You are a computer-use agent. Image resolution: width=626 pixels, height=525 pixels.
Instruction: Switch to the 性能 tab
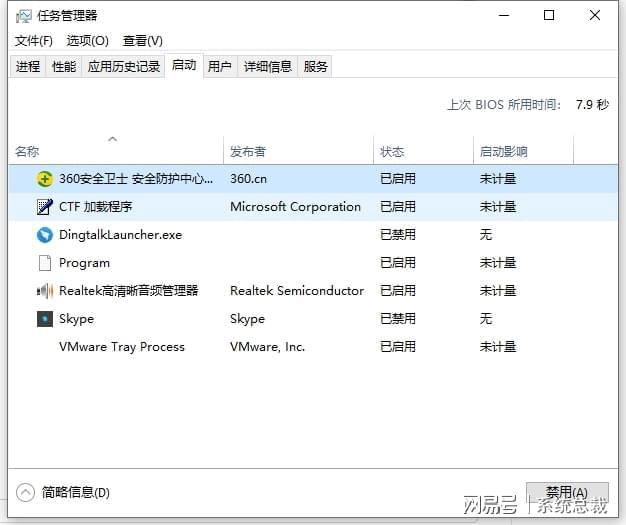pos(64,66)
